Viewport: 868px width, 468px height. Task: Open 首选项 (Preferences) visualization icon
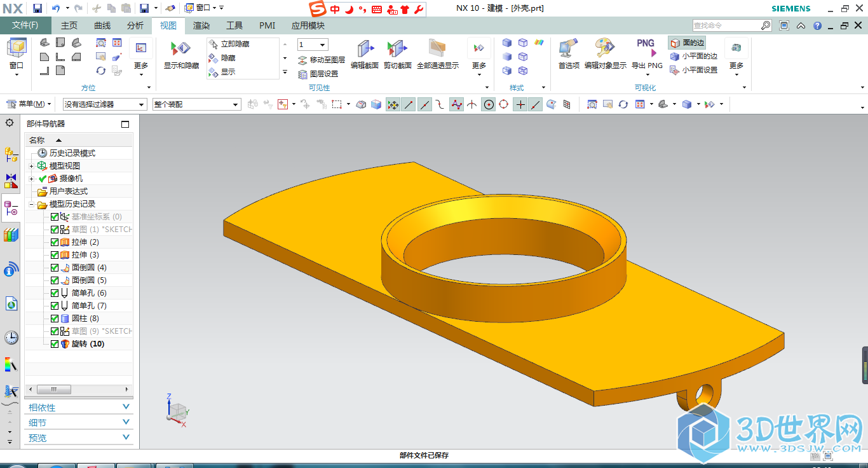click(568, 49)
